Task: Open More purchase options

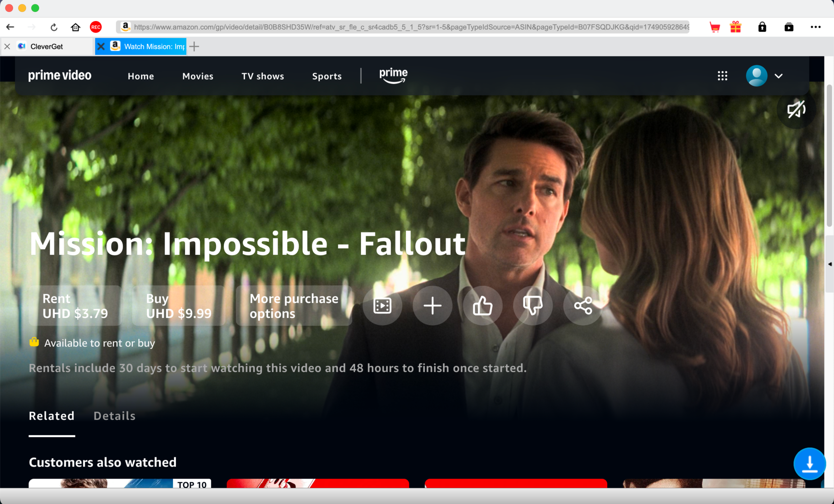Action: point(294,306)
